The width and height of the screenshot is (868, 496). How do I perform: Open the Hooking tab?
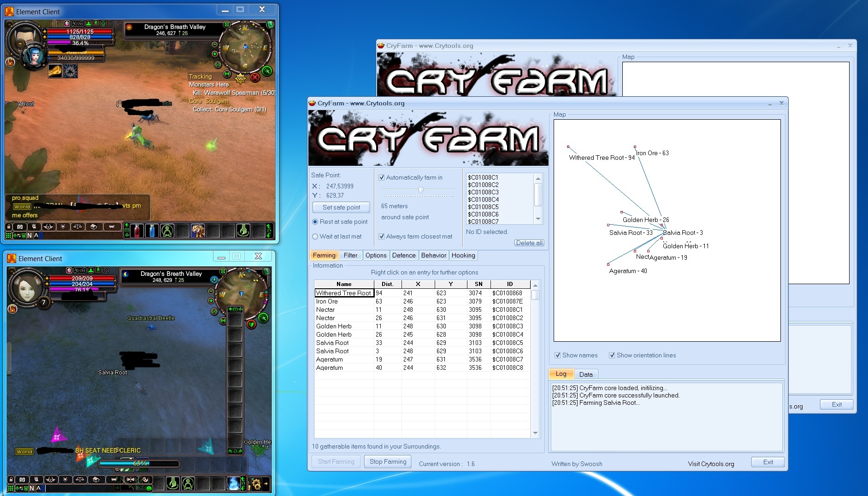click(463, 255)
